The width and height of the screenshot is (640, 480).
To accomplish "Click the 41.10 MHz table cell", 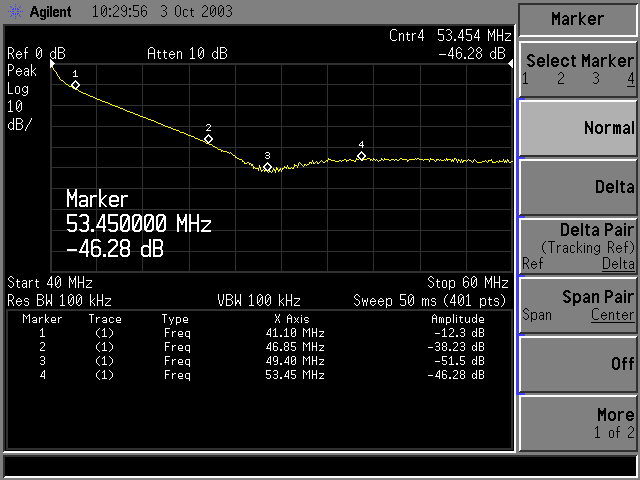I will coord(295,333).
